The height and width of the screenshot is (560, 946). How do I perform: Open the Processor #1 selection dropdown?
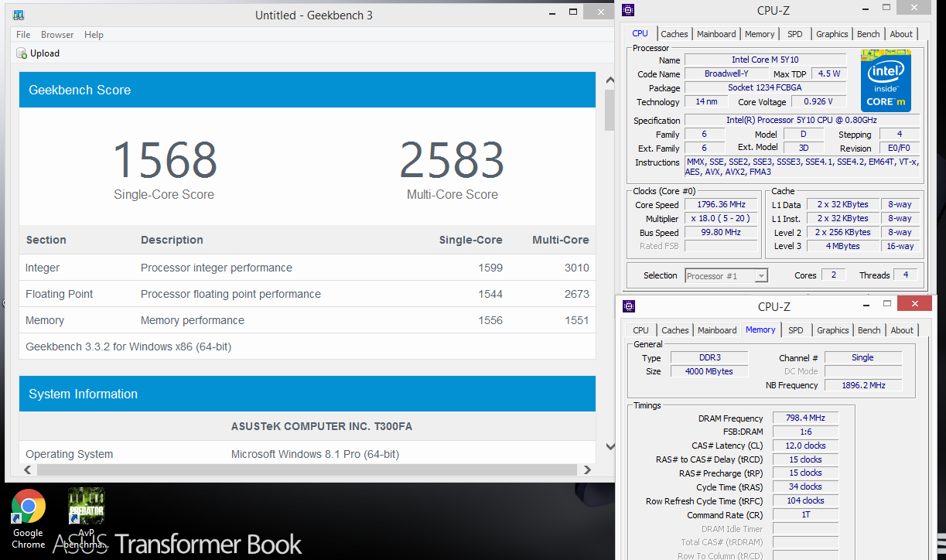pos(726,275)
